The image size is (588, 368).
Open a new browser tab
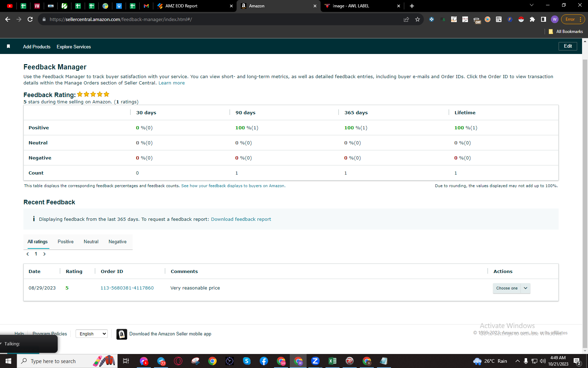pos(412,6)
